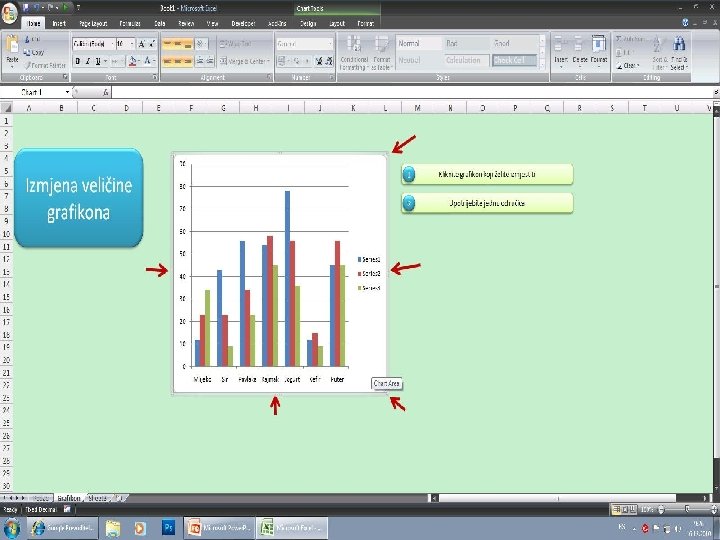Select the Grafikon sheet tab
The height and width of the screenshot is (540, 720).
(69, 498)
